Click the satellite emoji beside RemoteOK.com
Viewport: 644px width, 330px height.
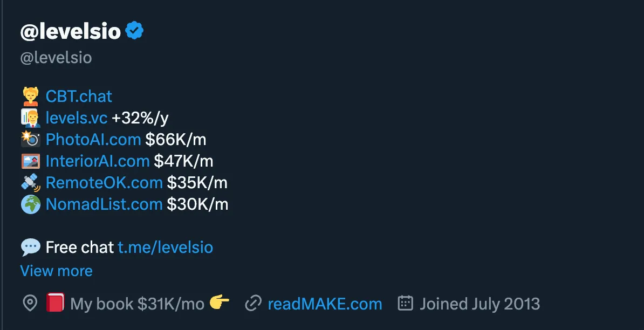(x=31, y=183)
